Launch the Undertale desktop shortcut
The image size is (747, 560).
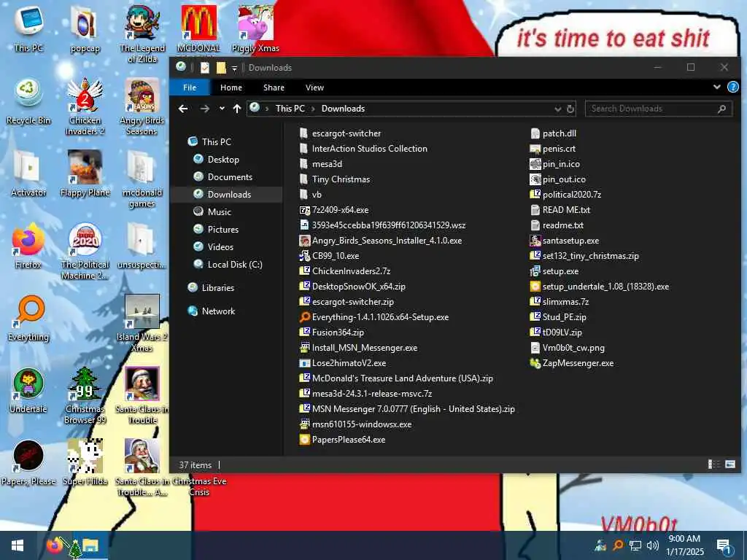coord(28,391)
